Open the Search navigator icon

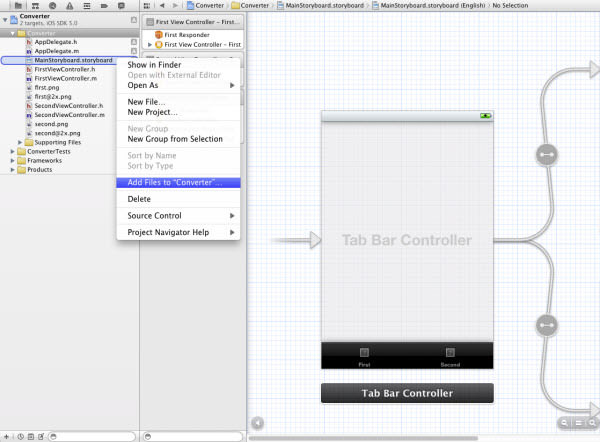click(x=52, y=5)
